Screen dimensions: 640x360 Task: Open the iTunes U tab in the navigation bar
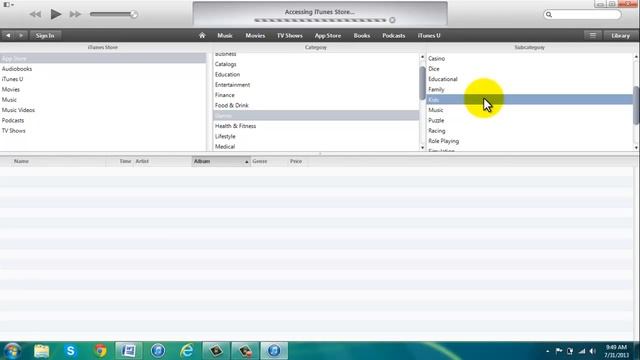(x=429, y=36)
